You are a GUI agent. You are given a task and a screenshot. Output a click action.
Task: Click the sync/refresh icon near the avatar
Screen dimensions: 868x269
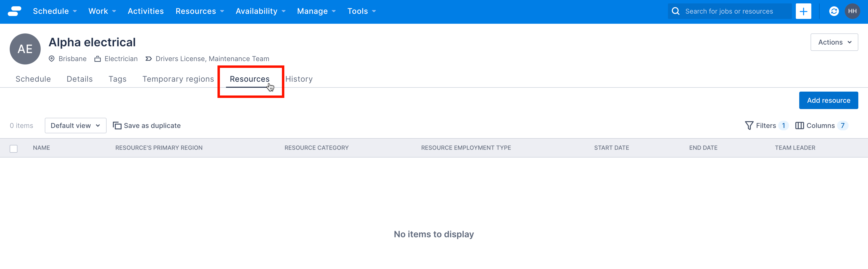click(x=834, y=11)
